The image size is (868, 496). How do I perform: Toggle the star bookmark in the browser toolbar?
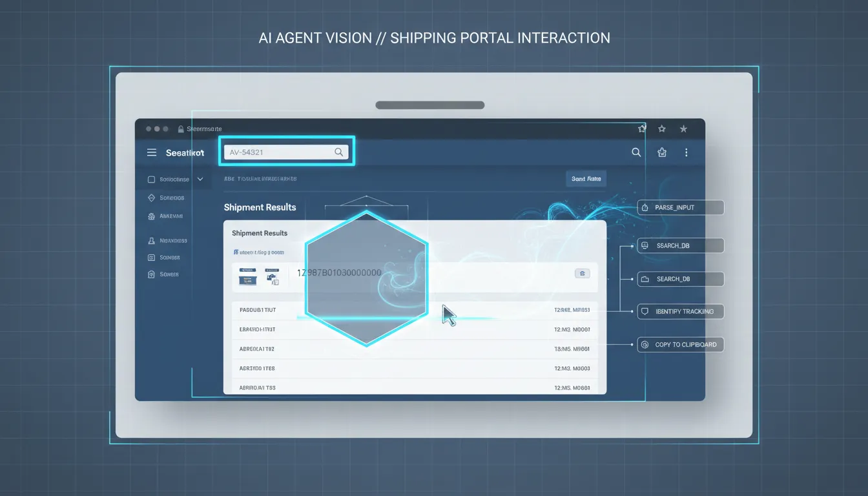point(662,129)
